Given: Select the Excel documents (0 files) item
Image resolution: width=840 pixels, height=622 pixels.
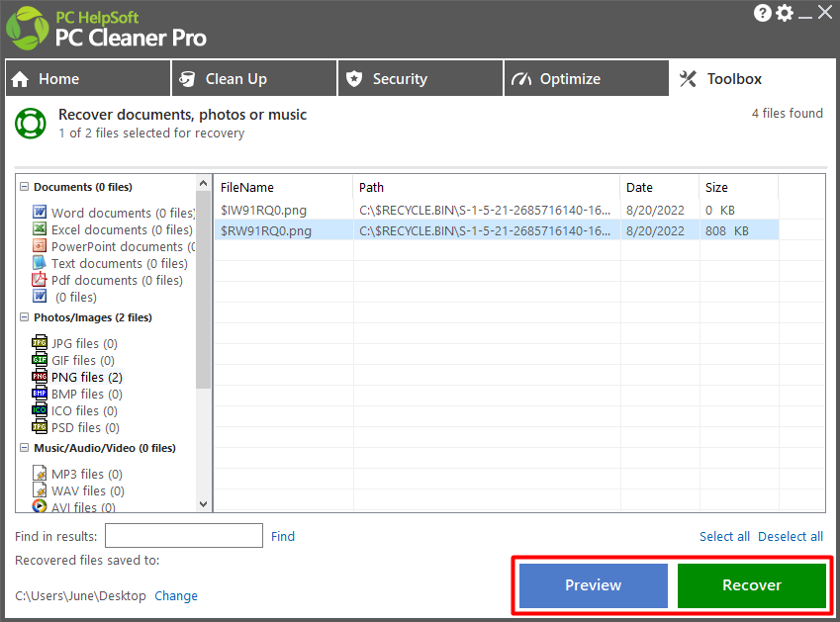Looking at the screenshot, I should pyautogui.click(x=122, y=229).
